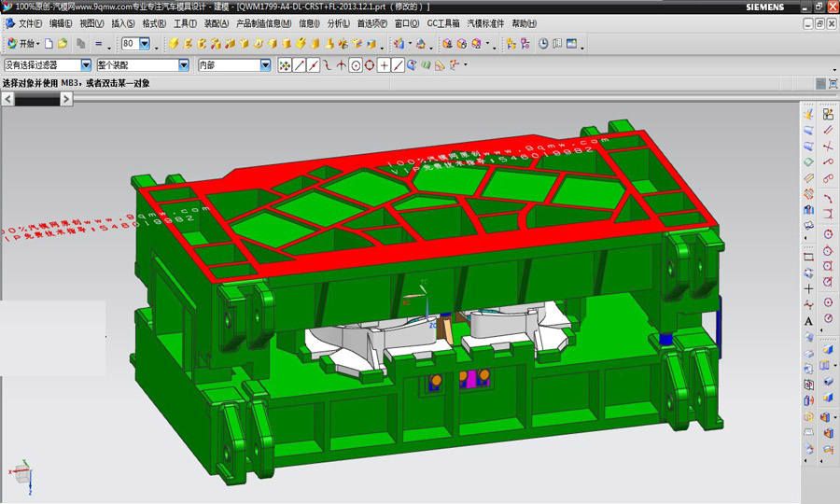The height and width of the screenshot is (504, 840).
Task: Toggle the snap point cross option
Action: [384, 65]
